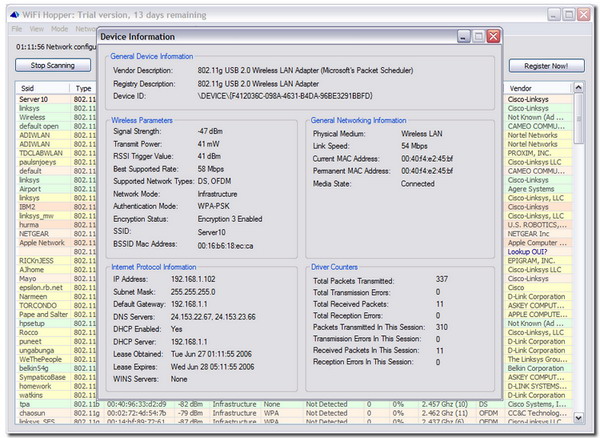Click the Stop Scanning button
Image resolution: width=600 pixels, height=438 pixels.
click(53, 65)
